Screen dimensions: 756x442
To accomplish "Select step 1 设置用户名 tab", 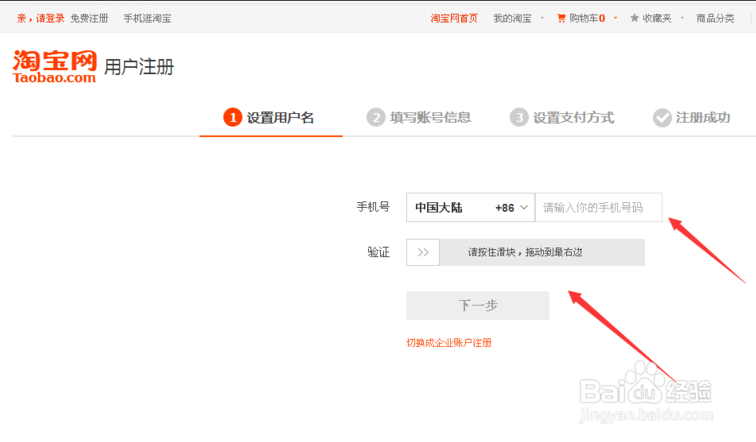I will (x=271, y=118).
